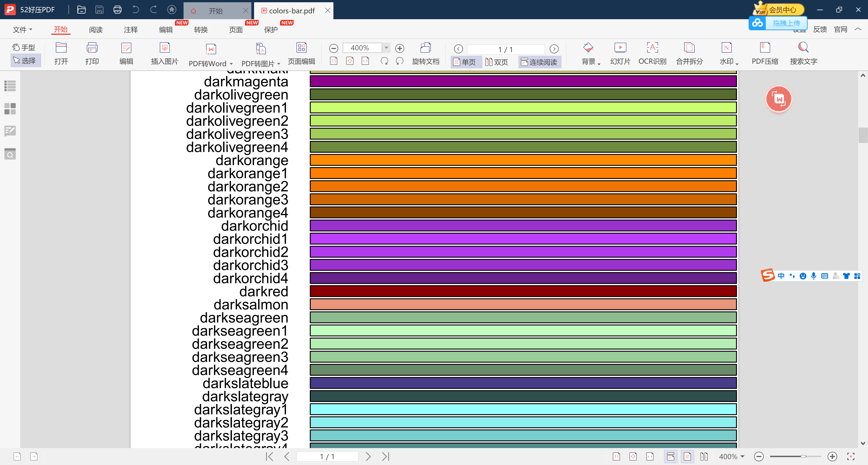Switch to 双页 double page view
868x465 pixels.
(496, 62)
